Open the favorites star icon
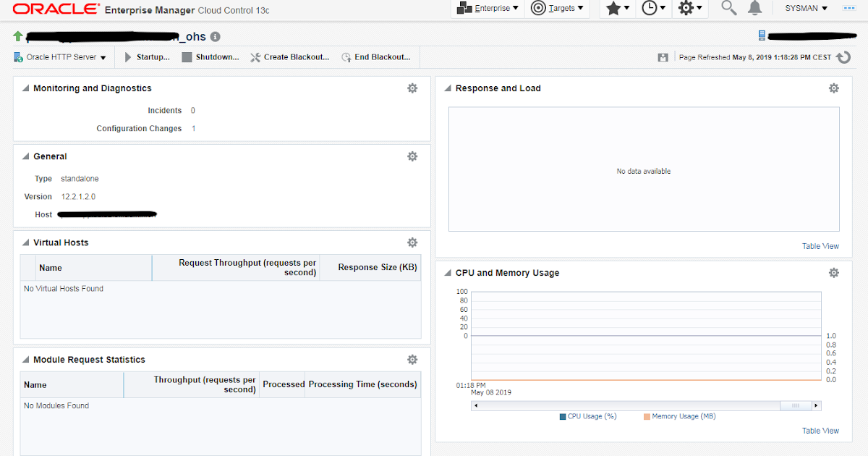This screenshot has height=456, width=868. coord(614,9)
